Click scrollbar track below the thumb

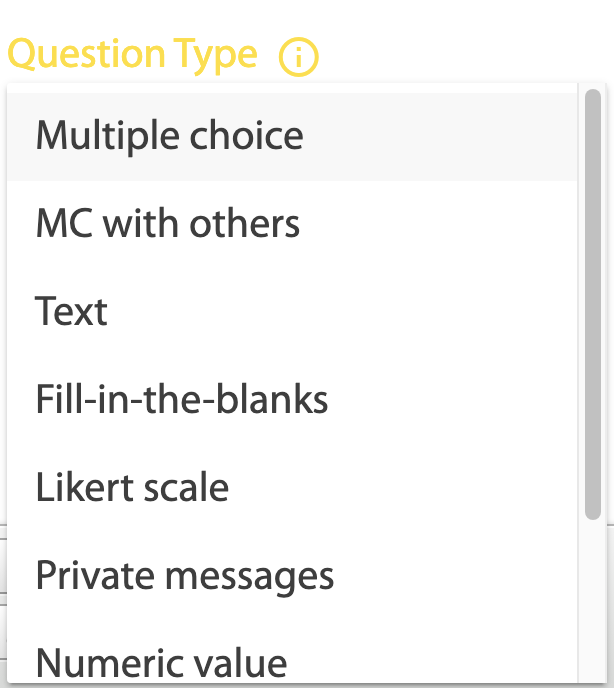click(593, 601)
